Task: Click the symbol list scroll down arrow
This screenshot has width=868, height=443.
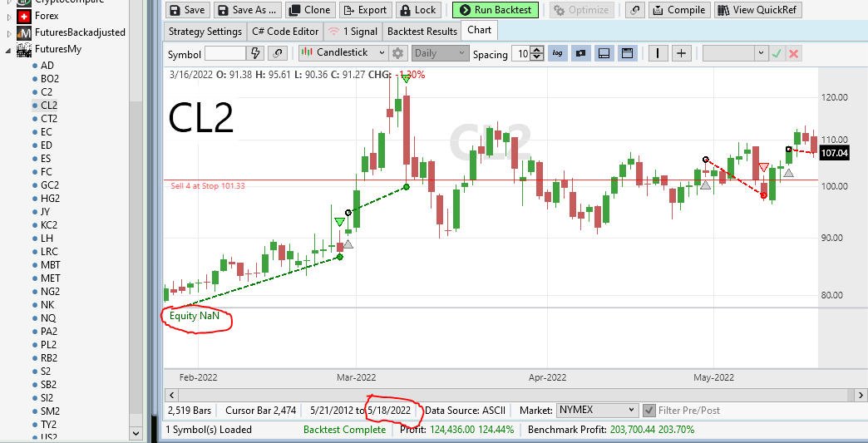Action: pyautogui.click(x=136, y=433)
